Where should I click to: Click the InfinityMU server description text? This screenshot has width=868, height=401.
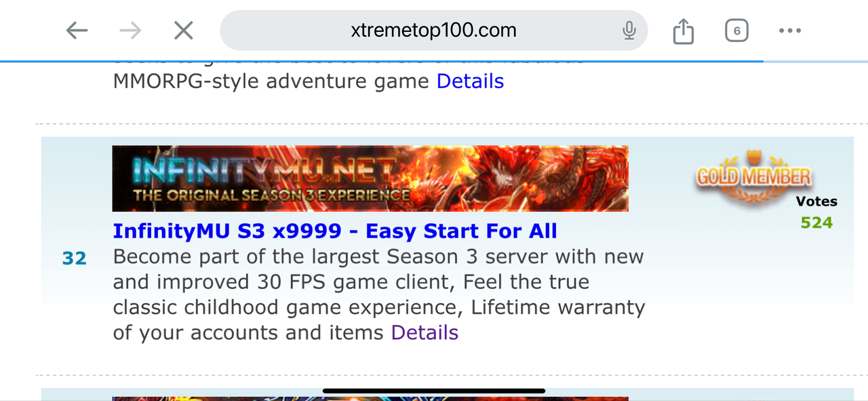[x=379, y=294]
